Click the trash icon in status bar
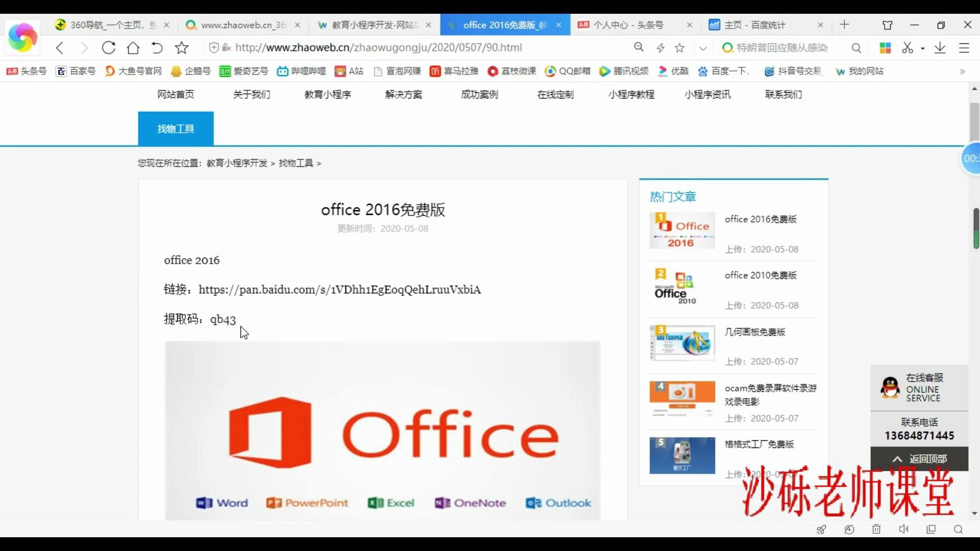Viewport: 980px width, 551px height. tap(876, 530)
